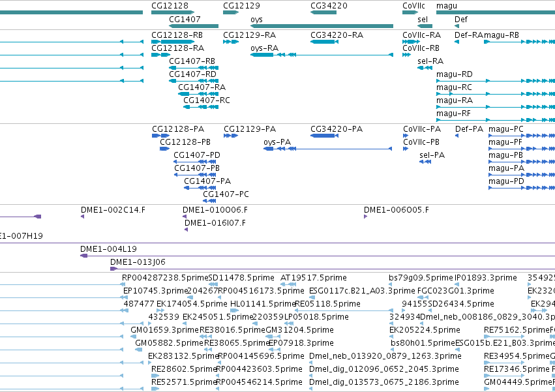Select magu-RF transcript label

(453, 114)
